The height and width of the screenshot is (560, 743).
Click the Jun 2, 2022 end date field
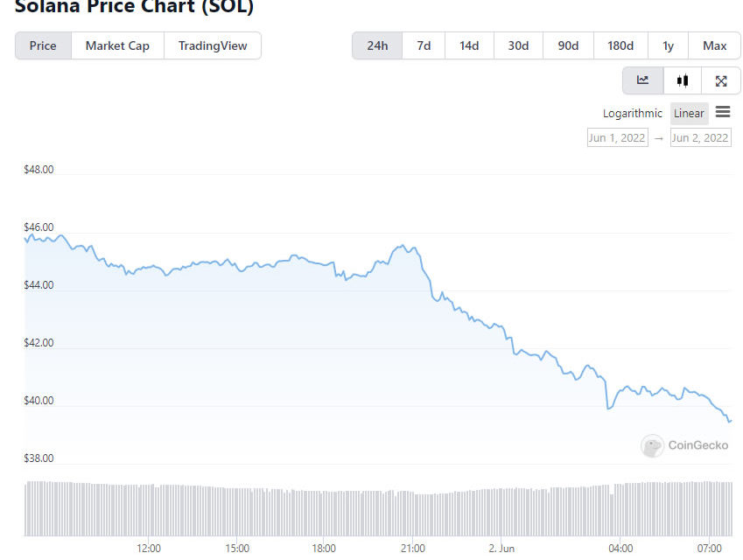(700, 137)
